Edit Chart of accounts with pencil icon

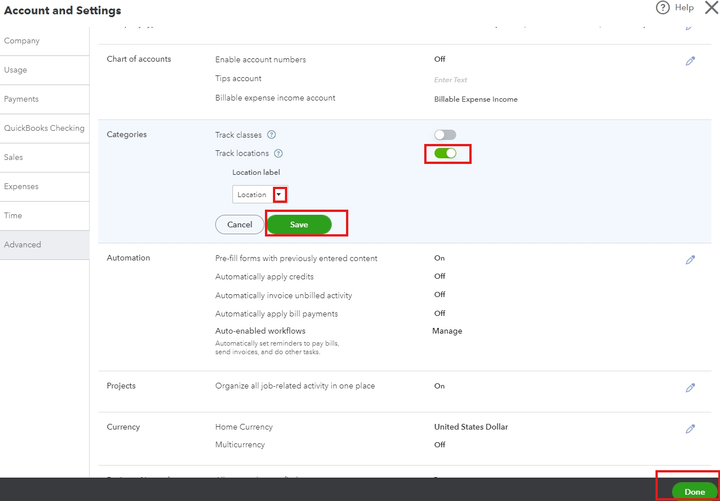(x=690, y=61)
